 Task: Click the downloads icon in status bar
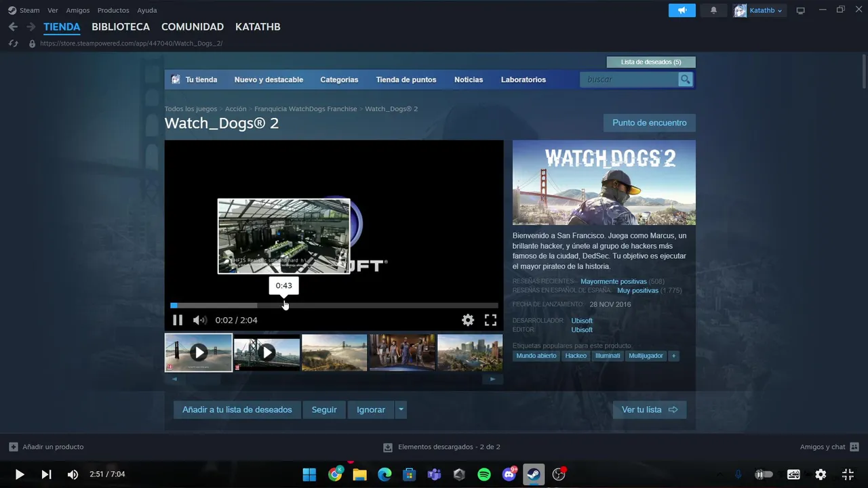[x=388, y=447]
